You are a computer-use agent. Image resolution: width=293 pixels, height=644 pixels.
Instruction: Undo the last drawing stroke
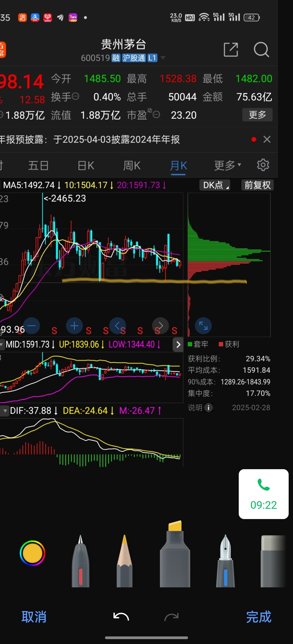121,617
